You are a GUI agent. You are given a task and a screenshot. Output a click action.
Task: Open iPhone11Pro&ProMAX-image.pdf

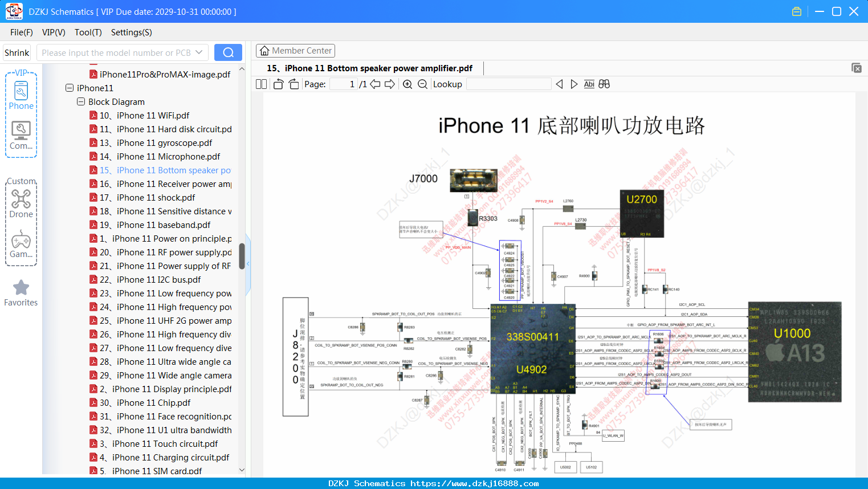point(160,74)
